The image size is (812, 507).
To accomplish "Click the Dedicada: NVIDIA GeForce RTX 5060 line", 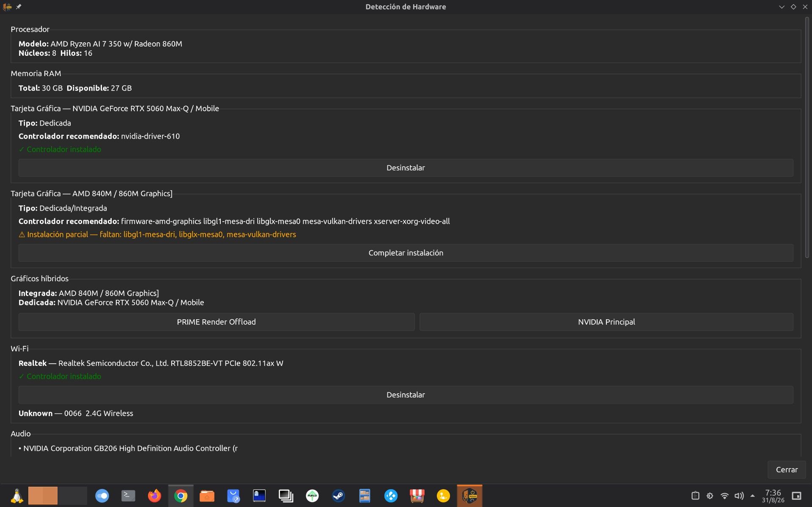I will tap(111, 303).
